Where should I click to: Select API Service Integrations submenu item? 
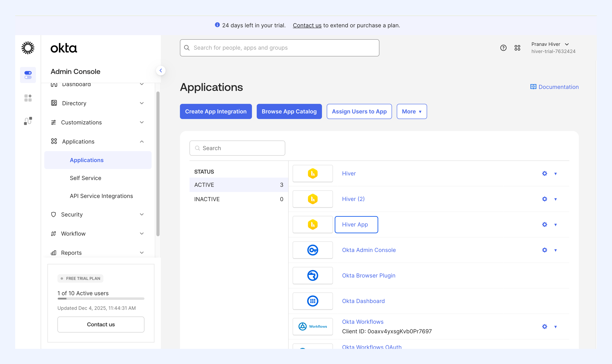(101, 196)
